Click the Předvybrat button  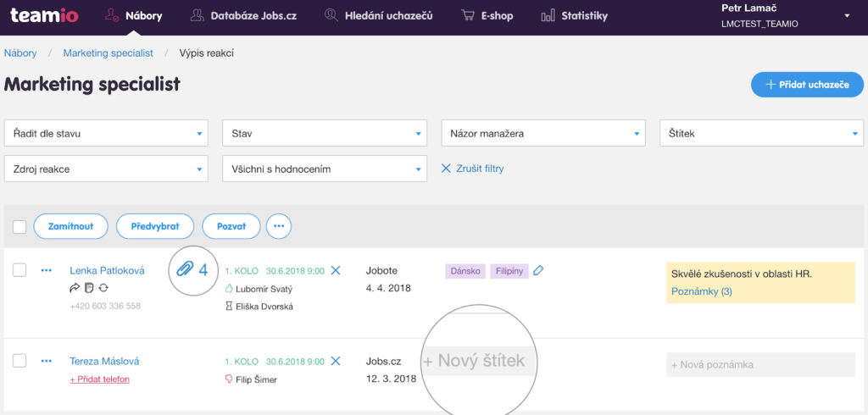[x=155, y=226]
